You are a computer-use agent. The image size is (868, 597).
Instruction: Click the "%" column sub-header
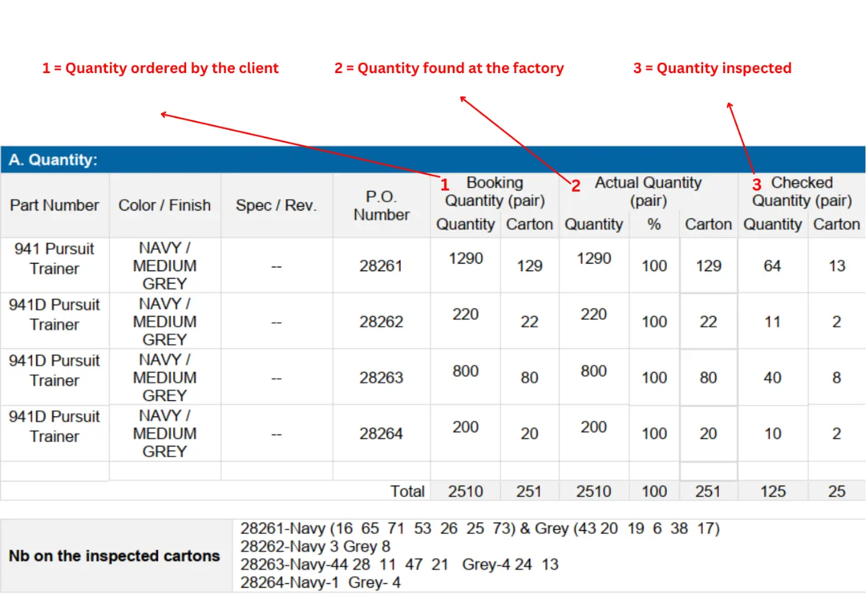tap(654, 225)
